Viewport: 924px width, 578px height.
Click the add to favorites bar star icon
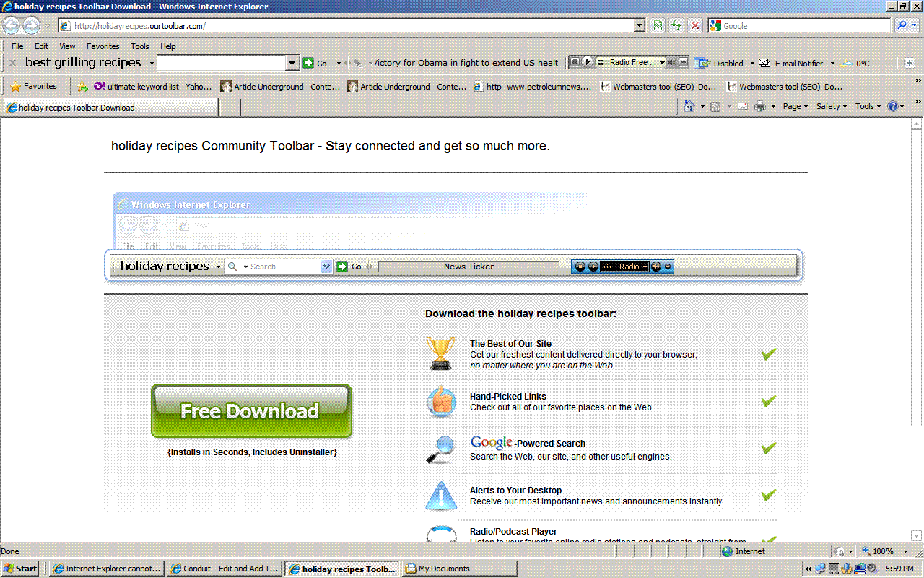pyautogui.click(x=82, y=86)
